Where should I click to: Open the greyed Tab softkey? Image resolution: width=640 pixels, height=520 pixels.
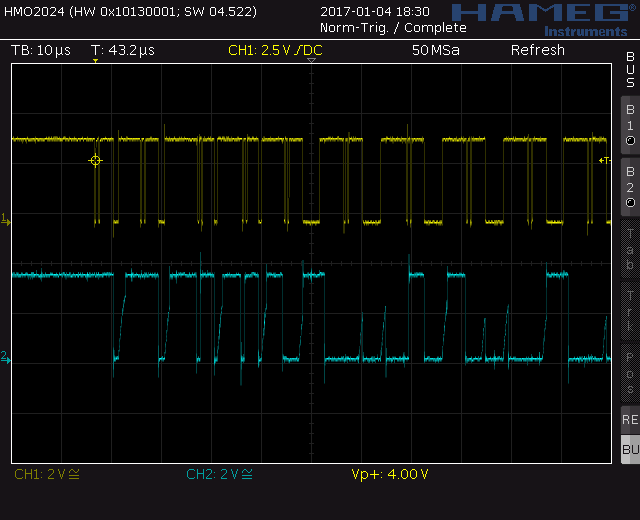pyautogui.click(x=630, y=249)
